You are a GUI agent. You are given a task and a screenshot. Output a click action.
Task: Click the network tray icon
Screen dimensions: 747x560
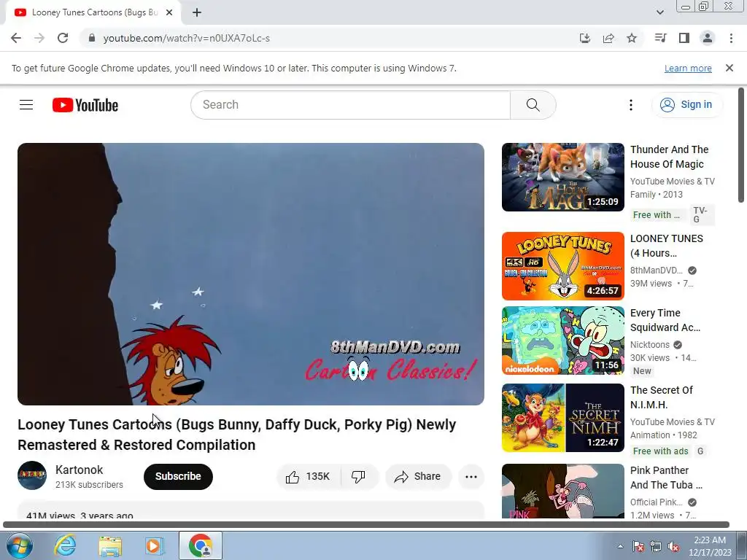656,547
